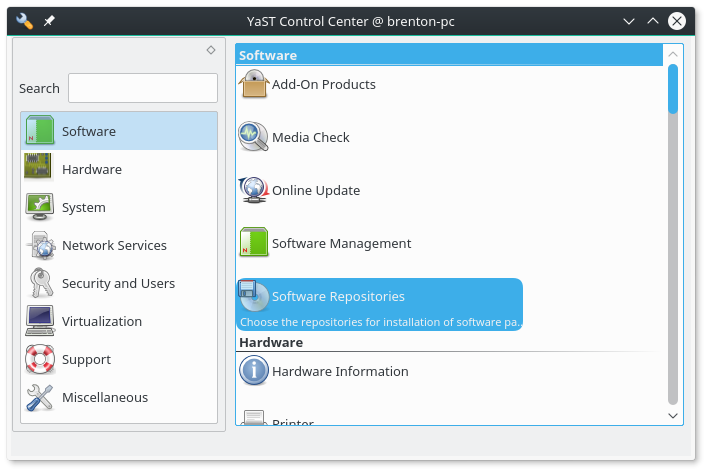
Task: Click the pin icon in title bar
Action: click(49, 21)
